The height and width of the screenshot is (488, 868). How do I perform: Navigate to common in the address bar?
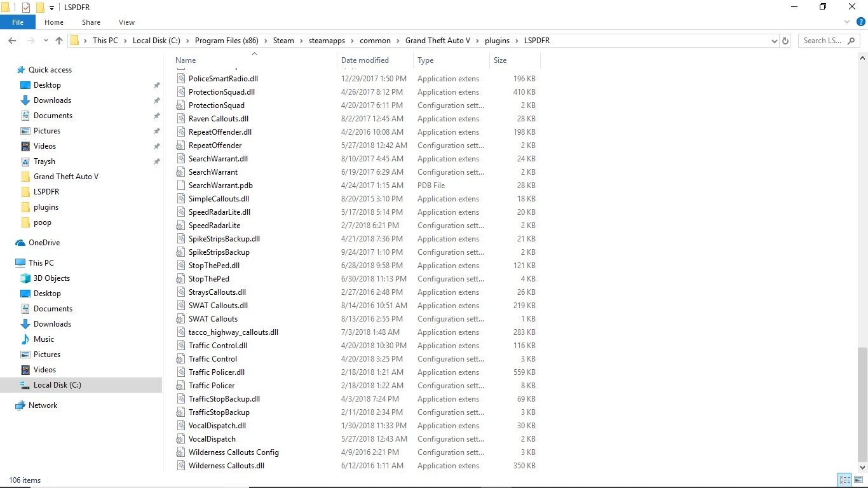click(x=375, y=41)
